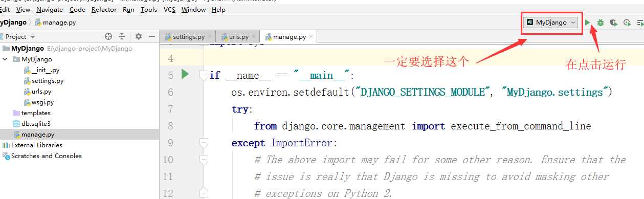Close the manage.py tab
This screenshot has width=644, height=199.
(311, 37)
